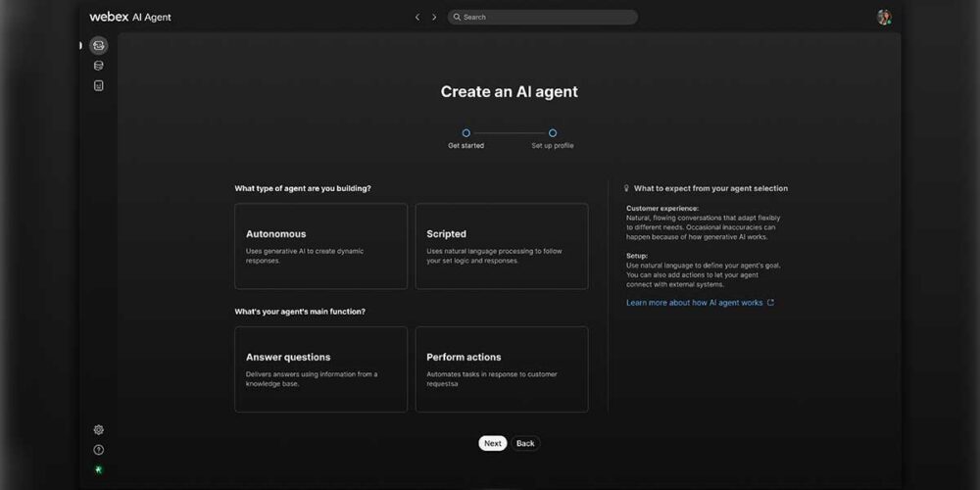Click the Next button
The height and width of the screenshot is (490, 980).
(x=493, y=443)
